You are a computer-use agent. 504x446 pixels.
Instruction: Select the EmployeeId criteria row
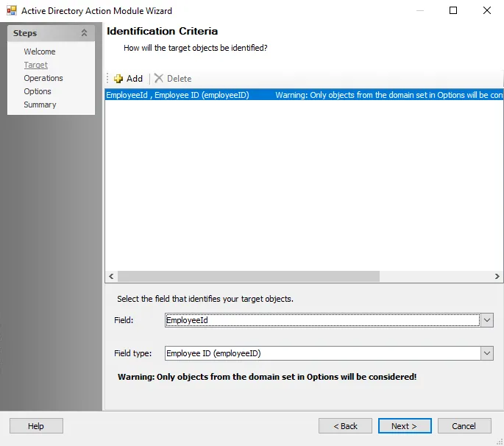click(x=304, y=95)
